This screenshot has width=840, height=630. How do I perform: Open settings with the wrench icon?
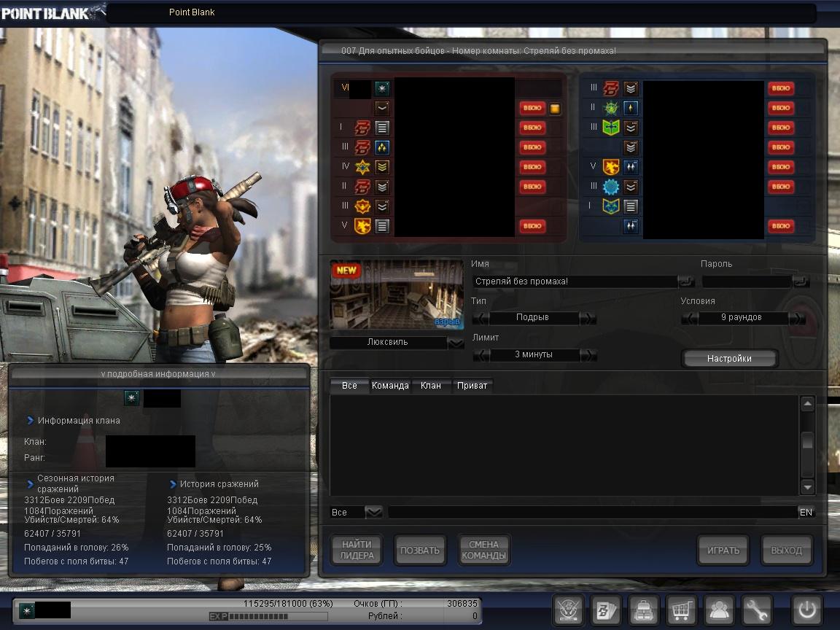point(757,610)
